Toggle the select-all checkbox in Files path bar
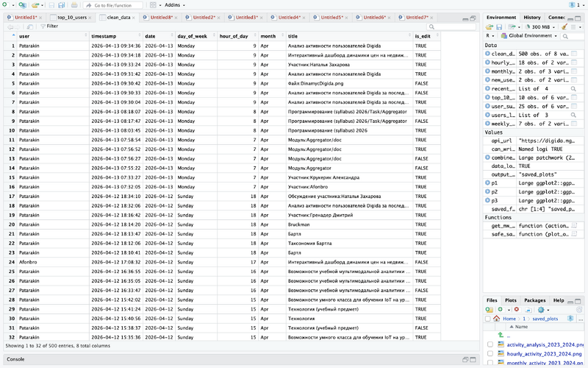 (x=488, y=319)
